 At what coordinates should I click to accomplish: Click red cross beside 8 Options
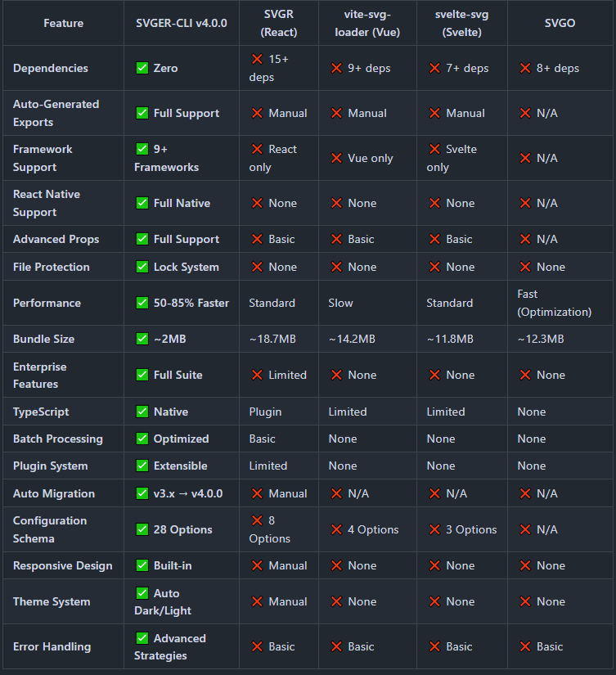257,520
